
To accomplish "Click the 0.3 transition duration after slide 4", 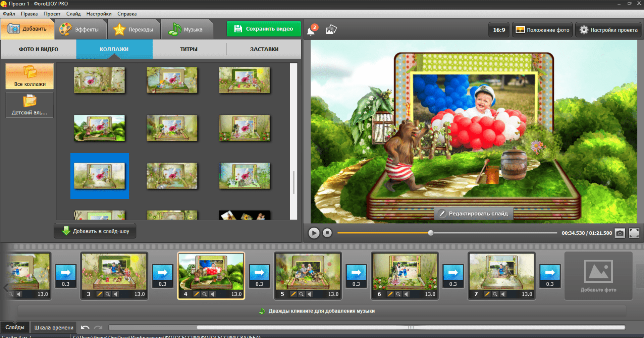I will pos(260,284).
